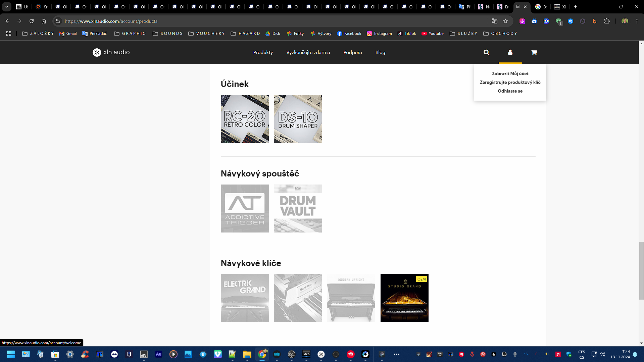This screenshot has width=644, height=362.
Task: Click the page vertical scrollbar thumb
Action: tap(641, 270)
